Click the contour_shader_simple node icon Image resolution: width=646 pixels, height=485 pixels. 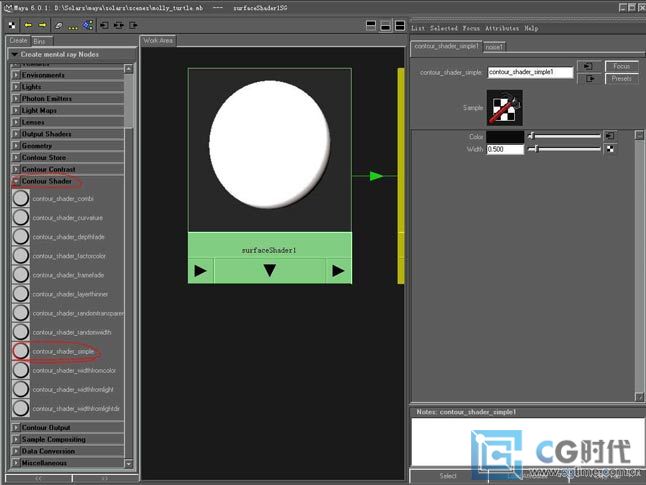tap(20, 351)
